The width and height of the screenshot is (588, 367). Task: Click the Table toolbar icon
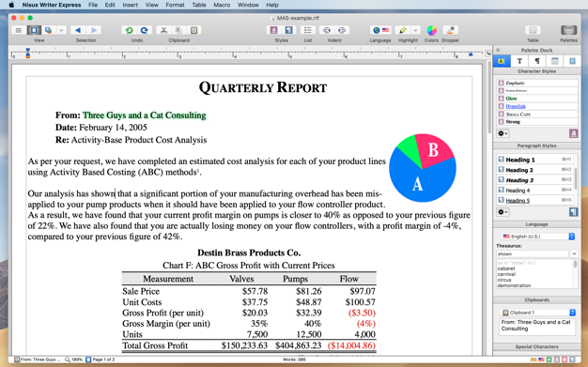pos(533,30)
